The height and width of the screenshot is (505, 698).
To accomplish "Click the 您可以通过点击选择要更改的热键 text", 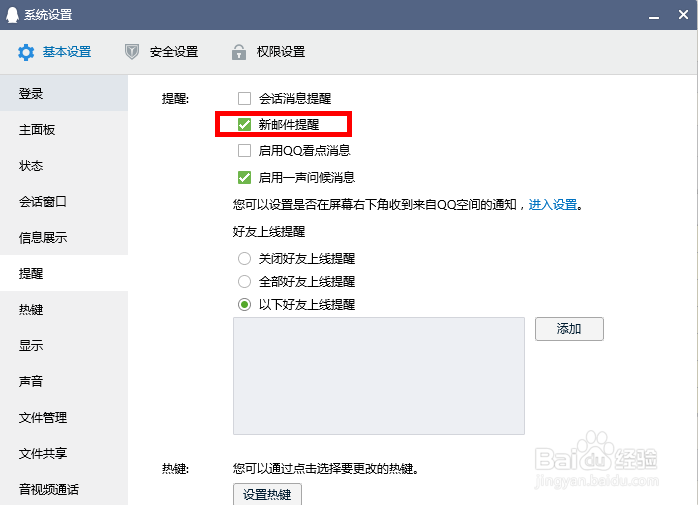I will tap(326, 468).
